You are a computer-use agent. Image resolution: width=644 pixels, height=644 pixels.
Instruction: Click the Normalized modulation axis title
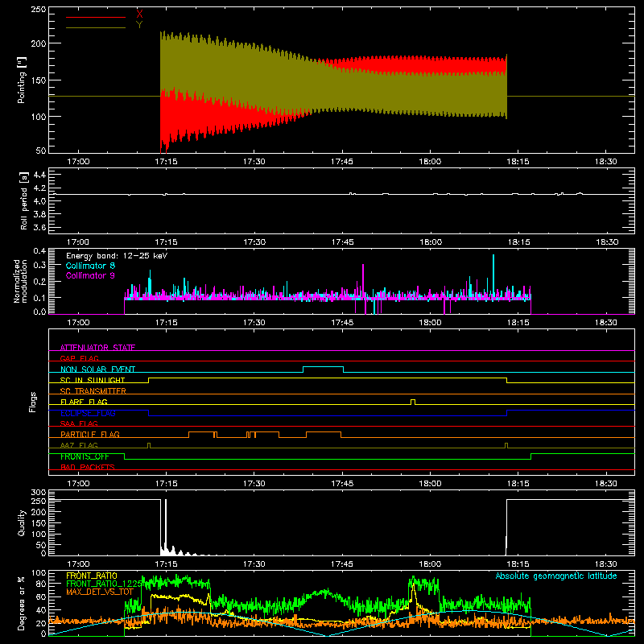(20, 281)
